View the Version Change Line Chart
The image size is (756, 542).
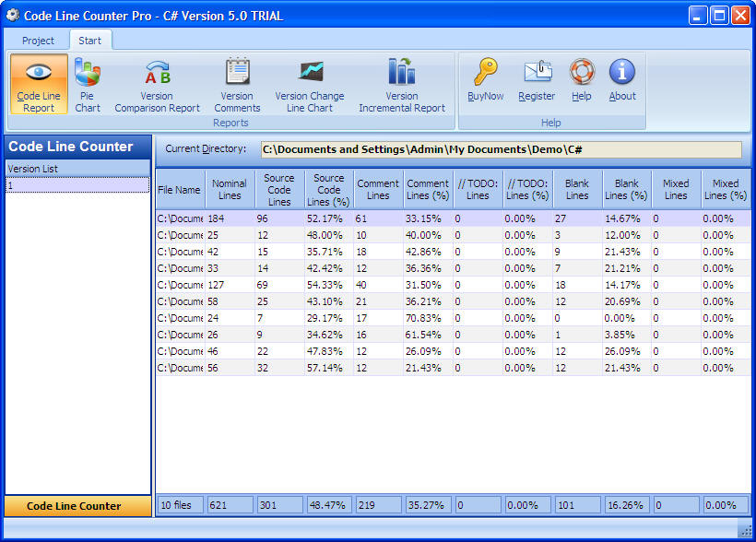pos(309,84)
